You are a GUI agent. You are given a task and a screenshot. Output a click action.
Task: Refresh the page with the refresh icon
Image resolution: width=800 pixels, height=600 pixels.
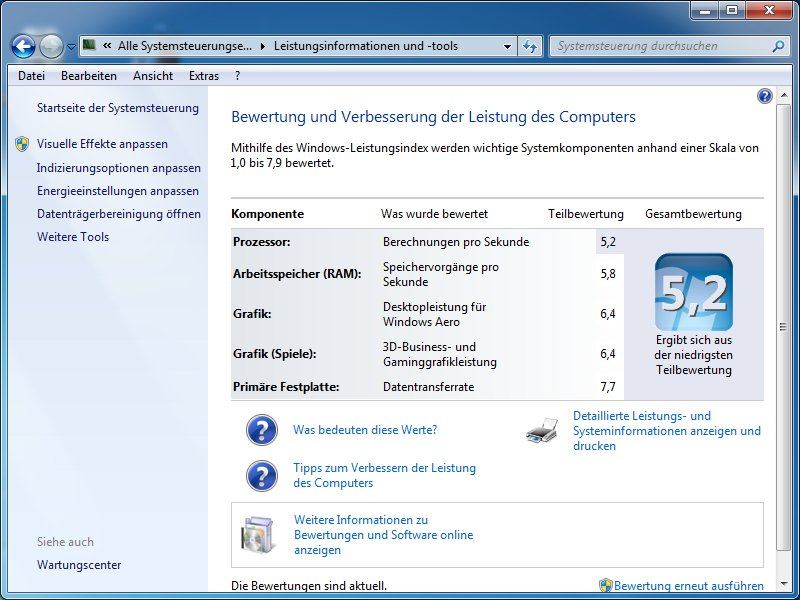coord(530,46)
